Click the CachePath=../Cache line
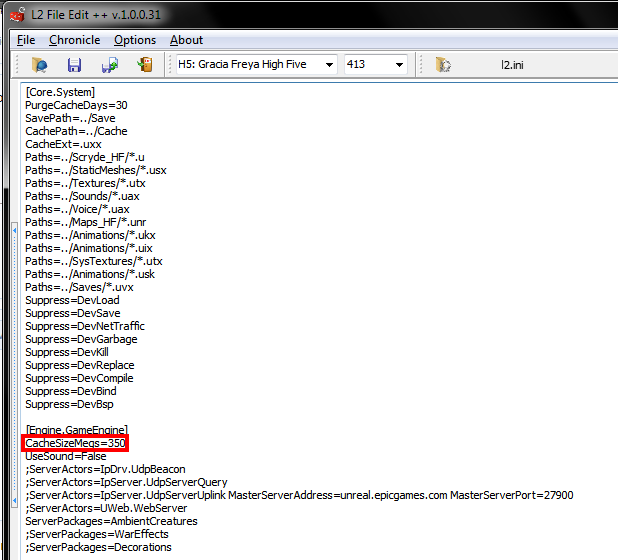618x560 pixels. pos(76,131)
